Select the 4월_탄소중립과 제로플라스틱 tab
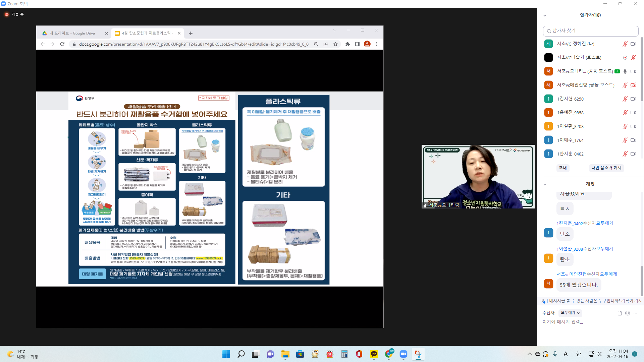The height and width of the screenshot is (362, 644). (x=146, y=33)
